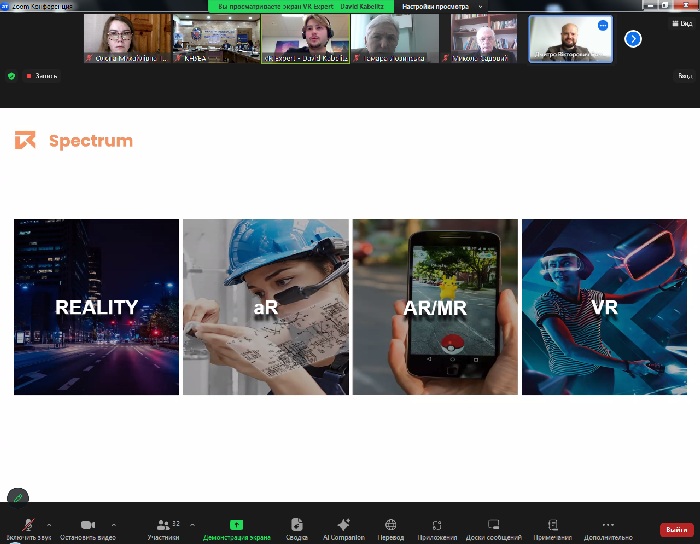This screenshot has width=700, height=544.
Task: Show next participants with the blue arrow
Action: point(633,39)
